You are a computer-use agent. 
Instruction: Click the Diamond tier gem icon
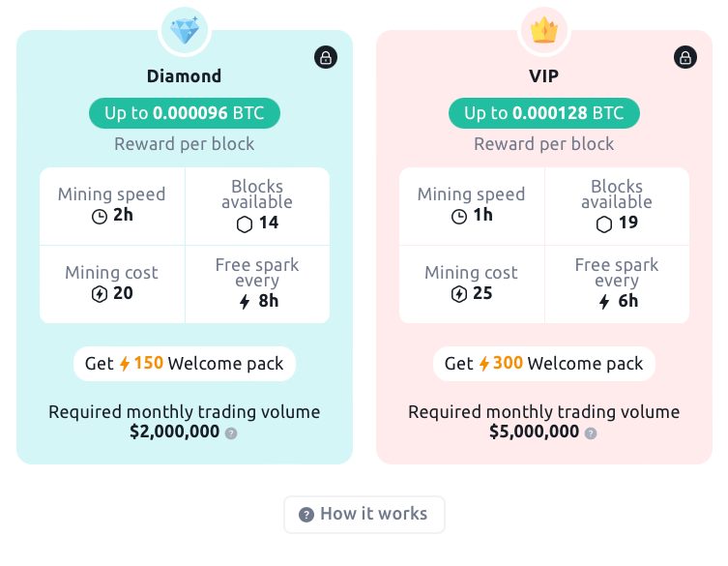(185, 31)
